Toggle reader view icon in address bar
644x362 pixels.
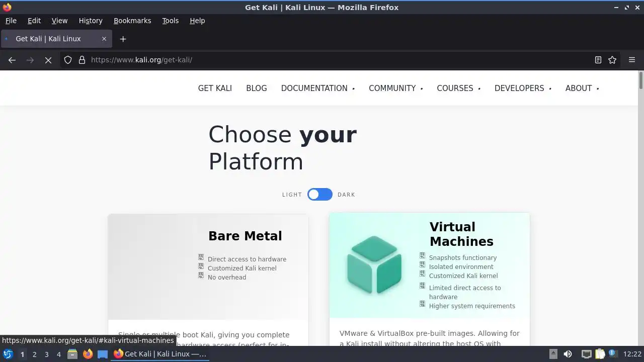coord(598,60)
